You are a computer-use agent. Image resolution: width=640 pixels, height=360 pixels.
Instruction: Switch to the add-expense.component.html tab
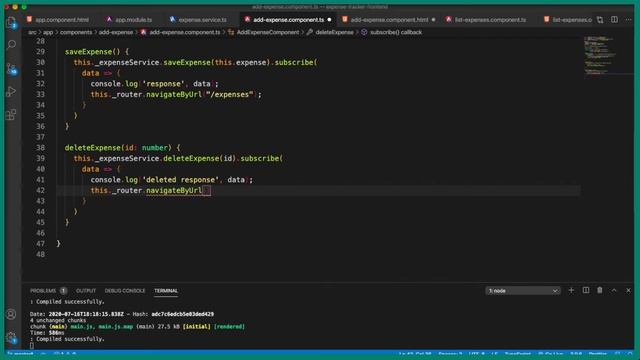389,20
